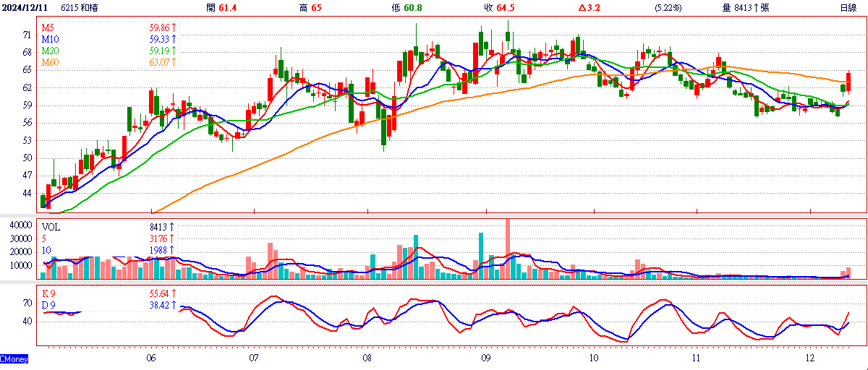This screenshot has width=868, height=370.
Task: Click the M20 moving average label
Action: [x=50, y=51]
